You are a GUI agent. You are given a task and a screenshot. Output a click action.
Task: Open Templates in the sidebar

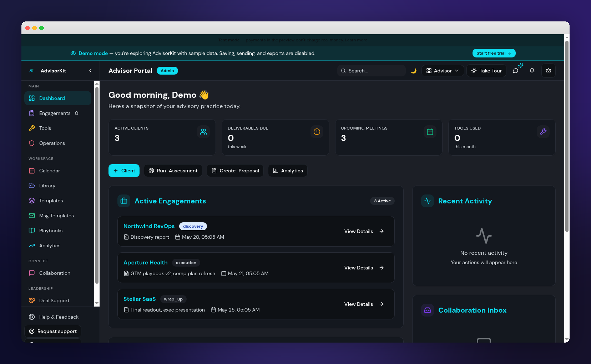coord(58,201)
